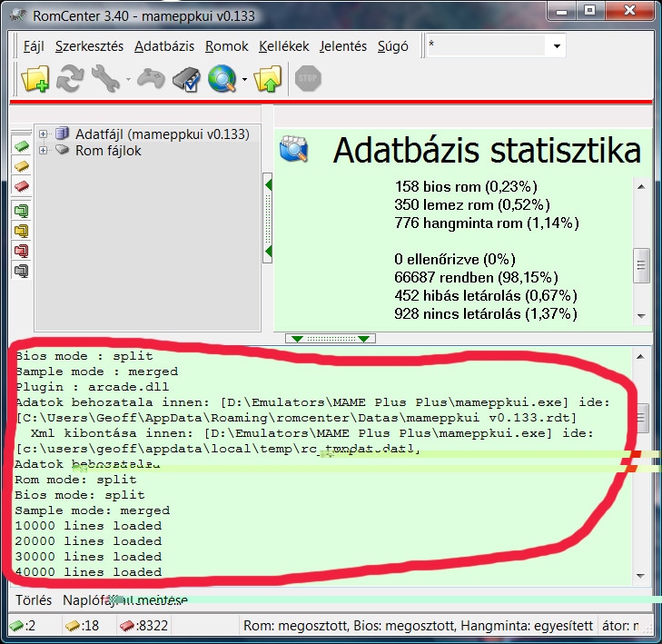The image size is (662, 644).
Task: Click the yellow chip count 18 in status bar
Action: pyautogui.click(x=83, y=626)
